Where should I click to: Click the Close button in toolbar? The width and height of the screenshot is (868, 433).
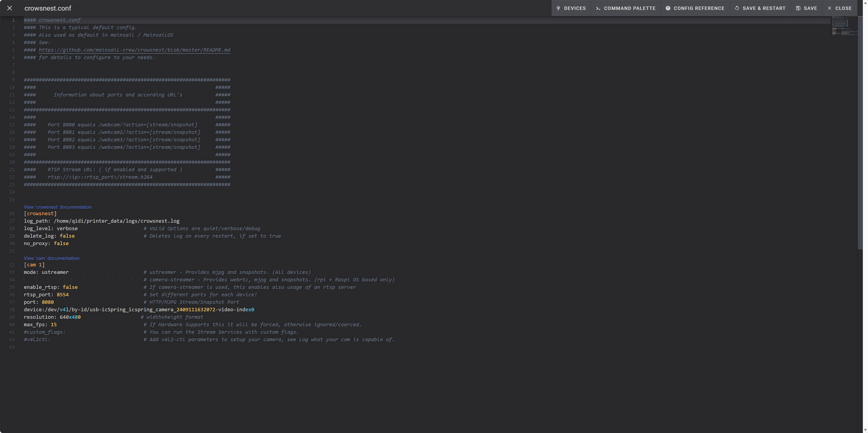click(x=840, y=8)
